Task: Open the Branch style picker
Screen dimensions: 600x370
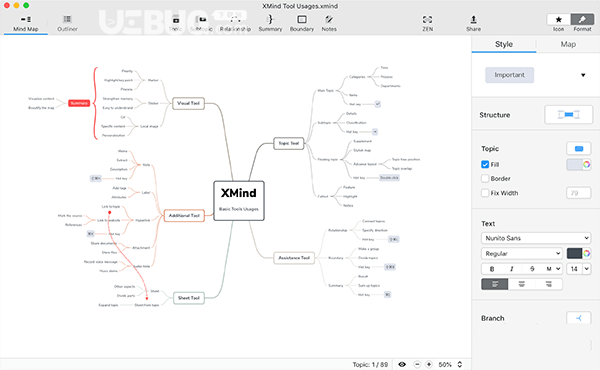Action: [x=579, y=318]
